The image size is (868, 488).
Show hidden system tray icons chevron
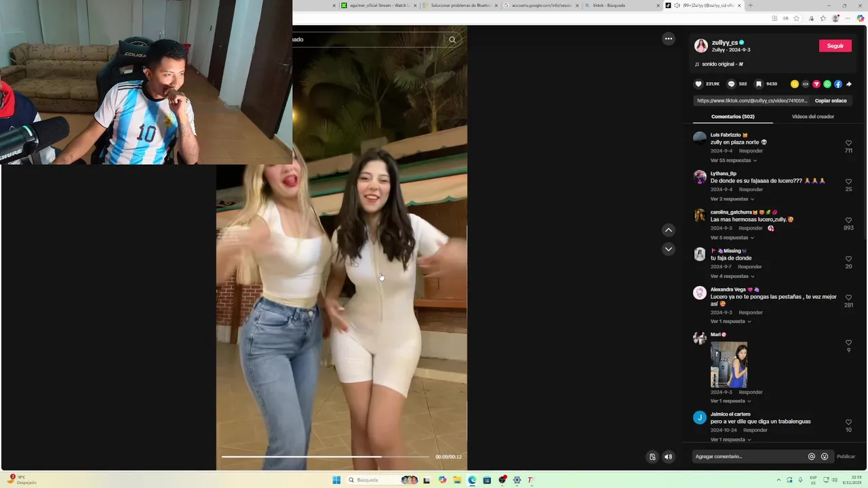point(778,480)
